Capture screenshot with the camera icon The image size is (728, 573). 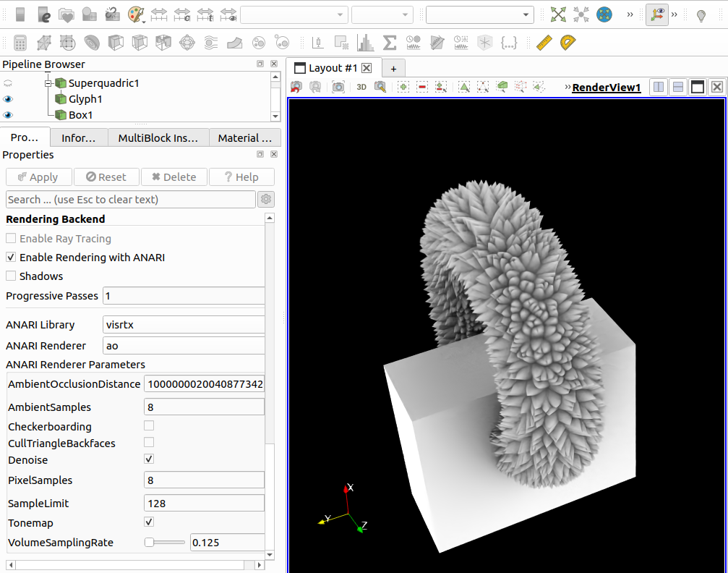338,87
